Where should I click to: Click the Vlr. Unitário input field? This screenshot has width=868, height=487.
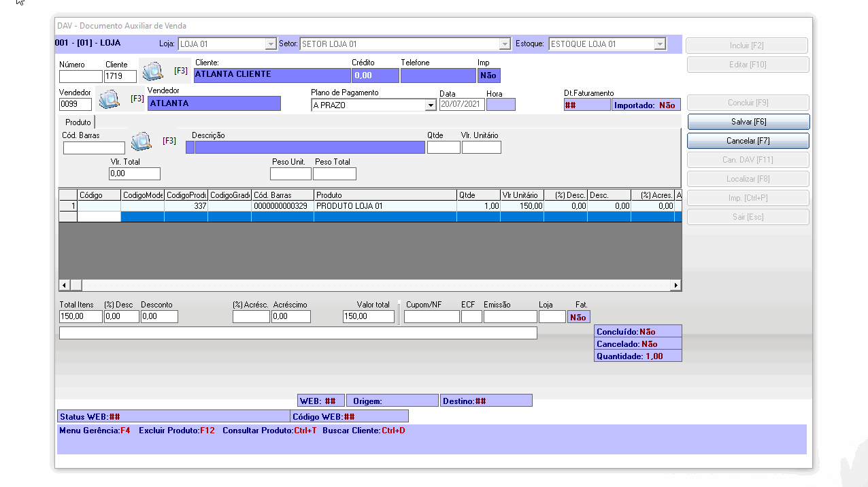(482, 148)
